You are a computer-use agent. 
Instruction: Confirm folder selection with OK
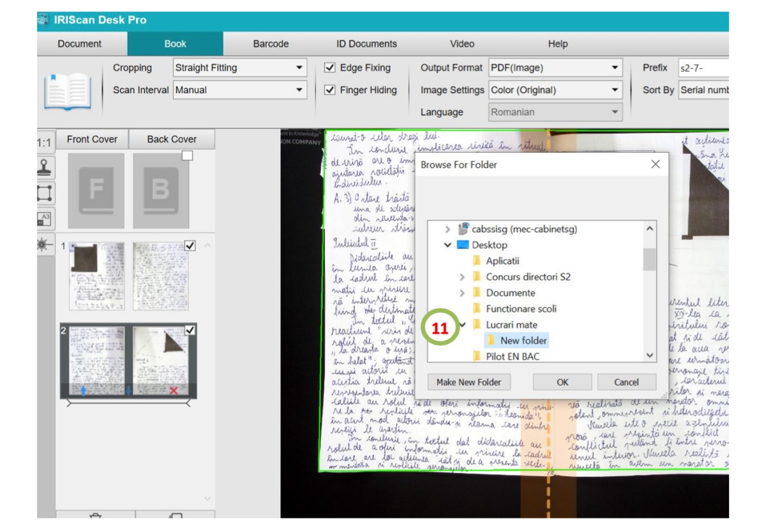(563, 382)
